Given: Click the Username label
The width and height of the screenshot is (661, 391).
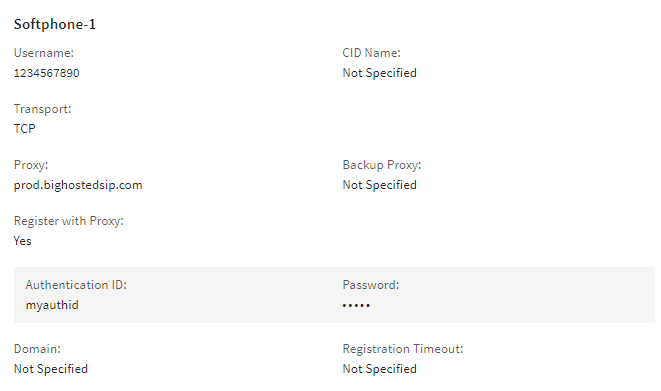Looking at the screenshot, I should [x=44, y=53].
